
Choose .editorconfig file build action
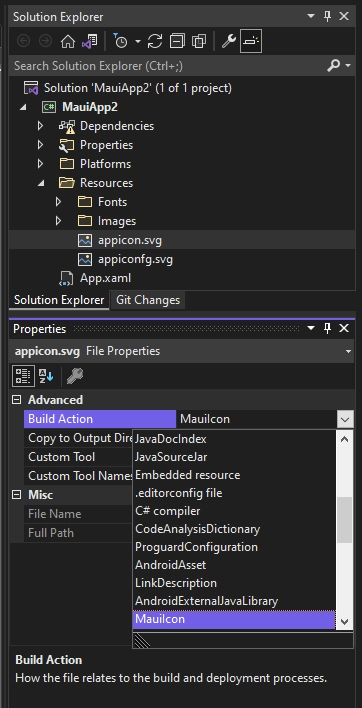[x=234, y=493]
